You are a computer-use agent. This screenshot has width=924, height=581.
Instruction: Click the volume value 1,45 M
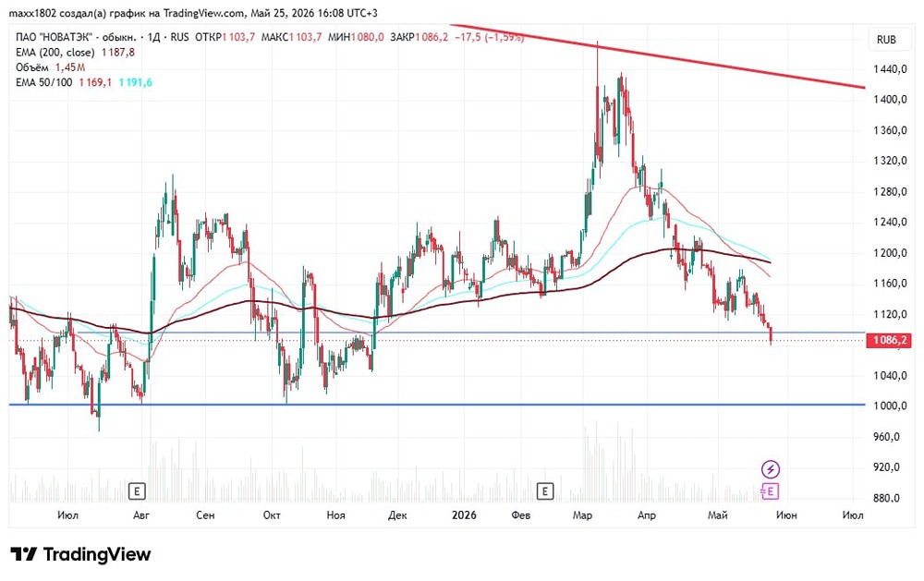click(70, 67)
